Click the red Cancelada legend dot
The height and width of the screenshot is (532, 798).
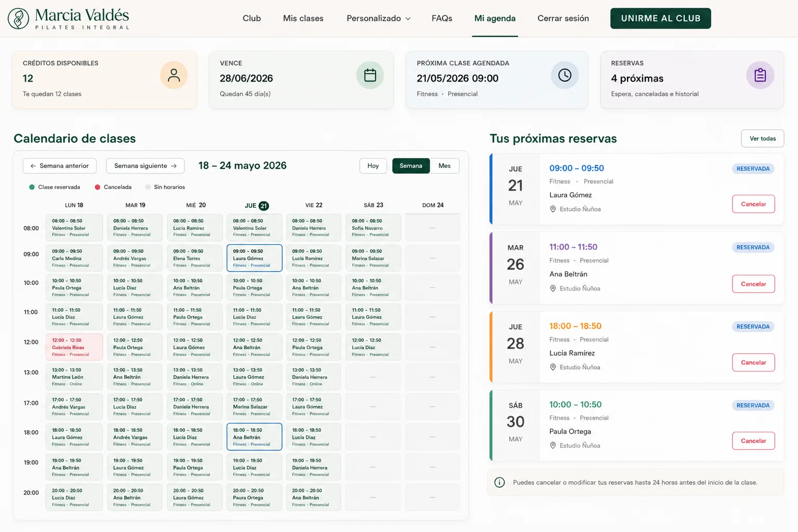[97, 187]
